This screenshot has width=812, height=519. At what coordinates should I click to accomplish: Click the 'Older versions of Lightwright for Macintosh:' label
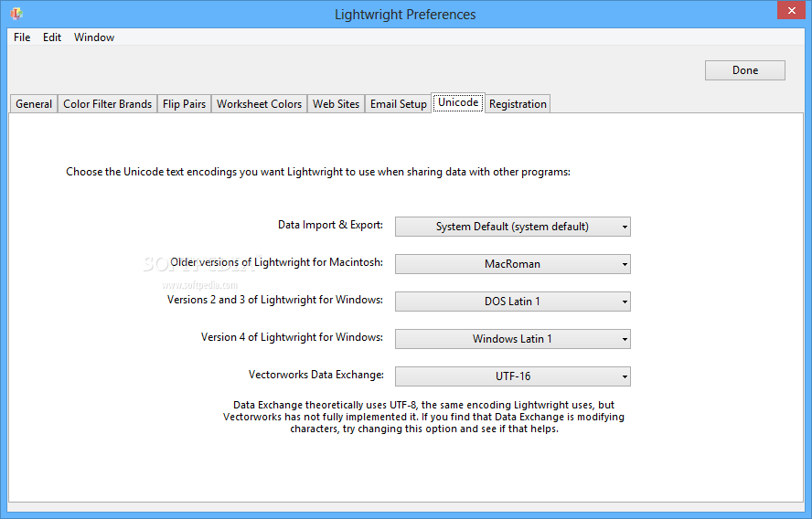point(276,262)
